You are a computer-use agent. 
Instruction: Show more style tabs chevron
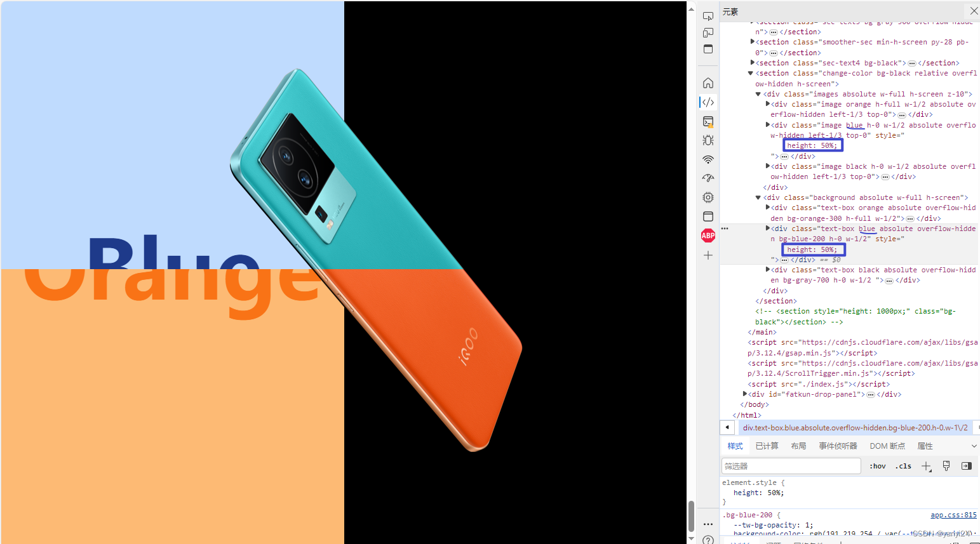974,446
